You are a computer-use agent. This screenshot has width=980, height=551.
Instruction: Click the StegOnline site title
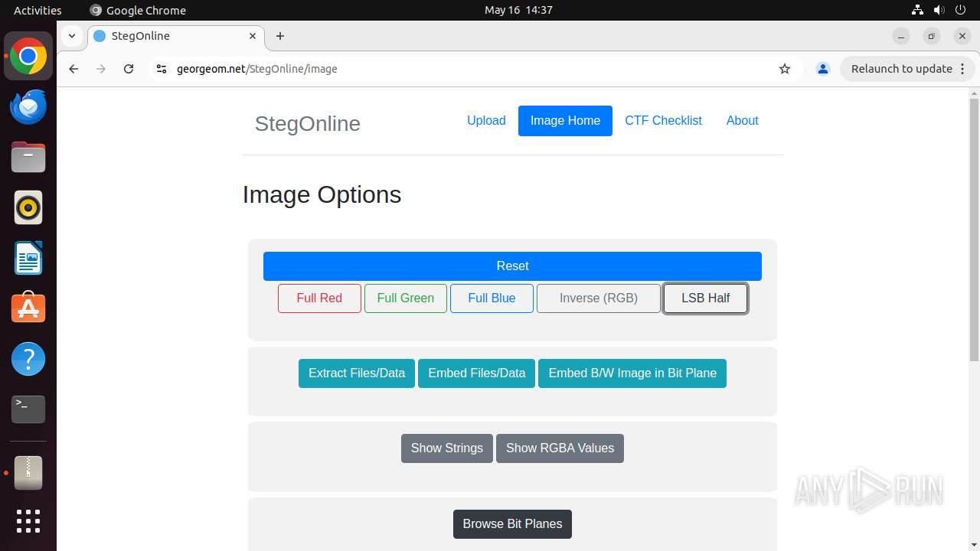click(307, 124)
